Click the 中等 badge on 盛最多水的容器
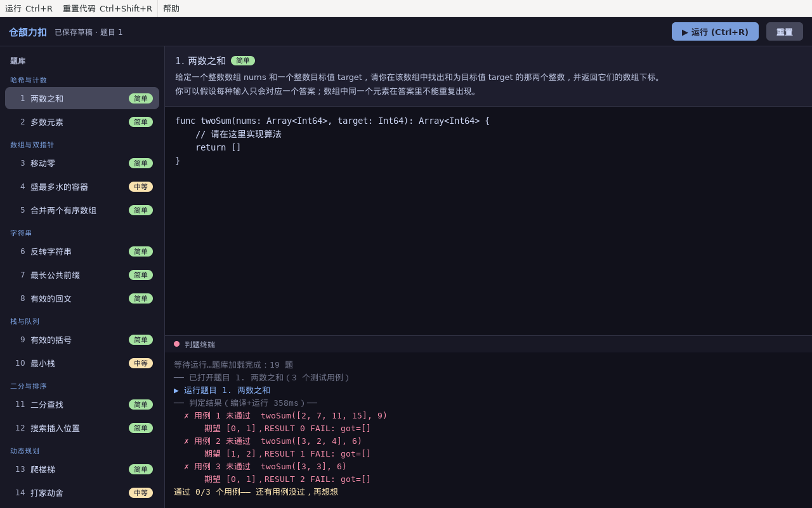This screenshot has width=812, height=508. 141,187
